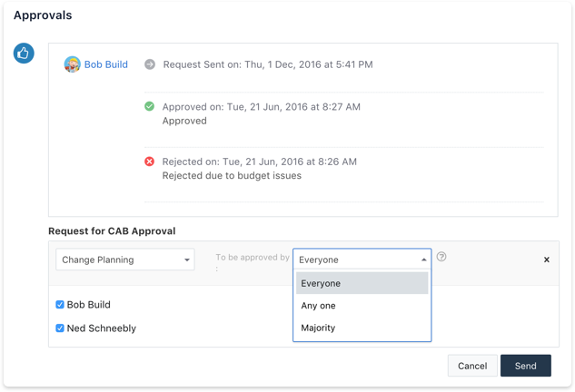
Task: Uncheck the Ned Schneebly checkbox
Action: (61, 328)
